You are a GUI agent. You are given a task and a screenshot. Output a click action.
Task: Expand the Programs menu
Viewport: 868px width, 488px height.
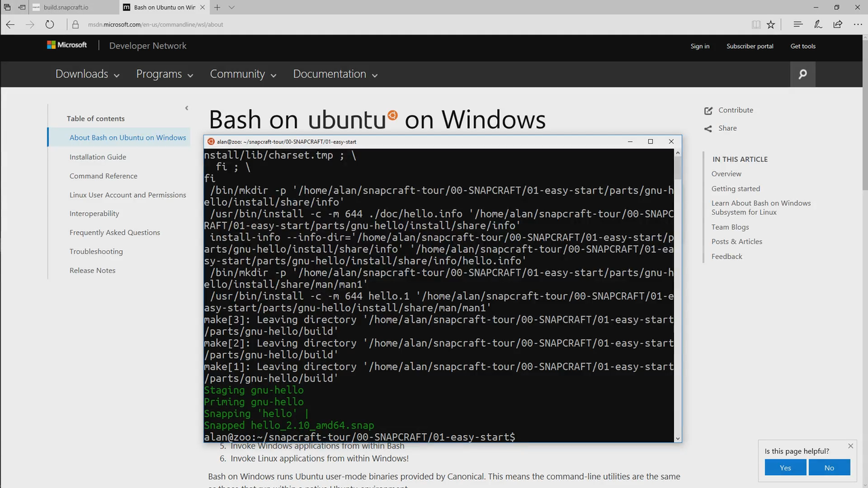165,74
